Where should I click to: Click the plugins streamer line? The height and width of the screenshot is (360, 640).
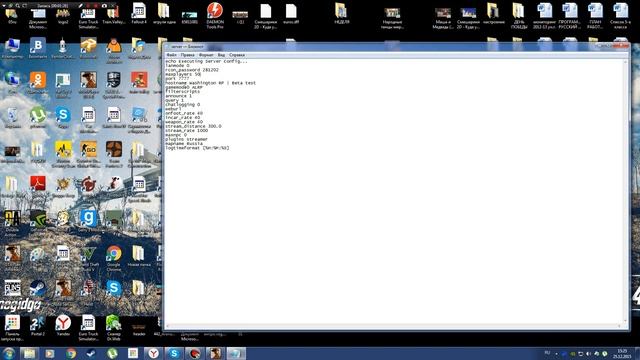tap(186, 139)
